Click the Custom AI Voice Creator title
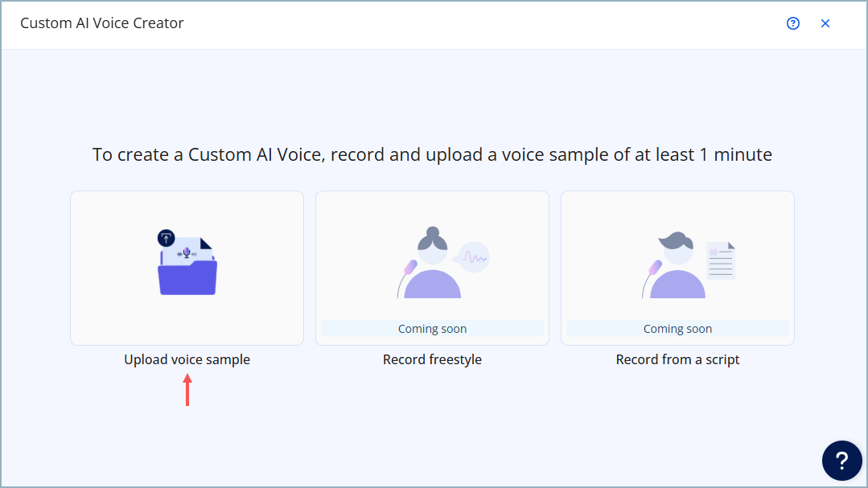The width and height of the screenshot is (868, 488). [102, 23]
